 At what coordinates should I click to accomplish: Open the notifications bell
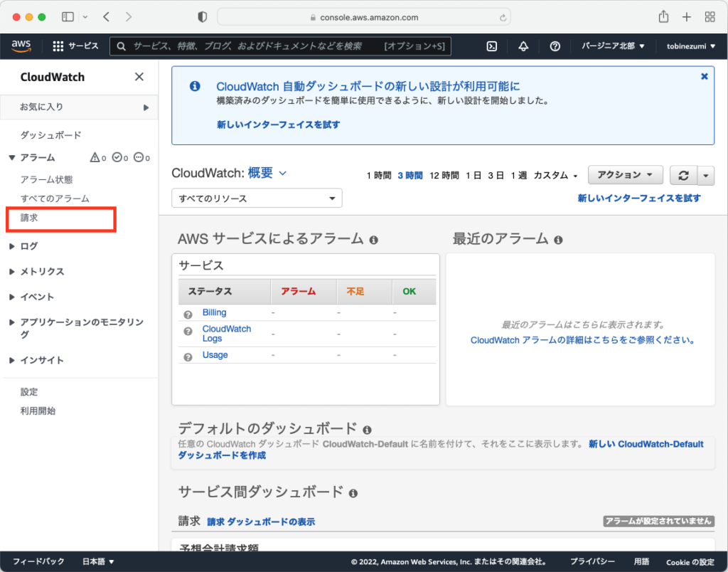tap(523, 46)
